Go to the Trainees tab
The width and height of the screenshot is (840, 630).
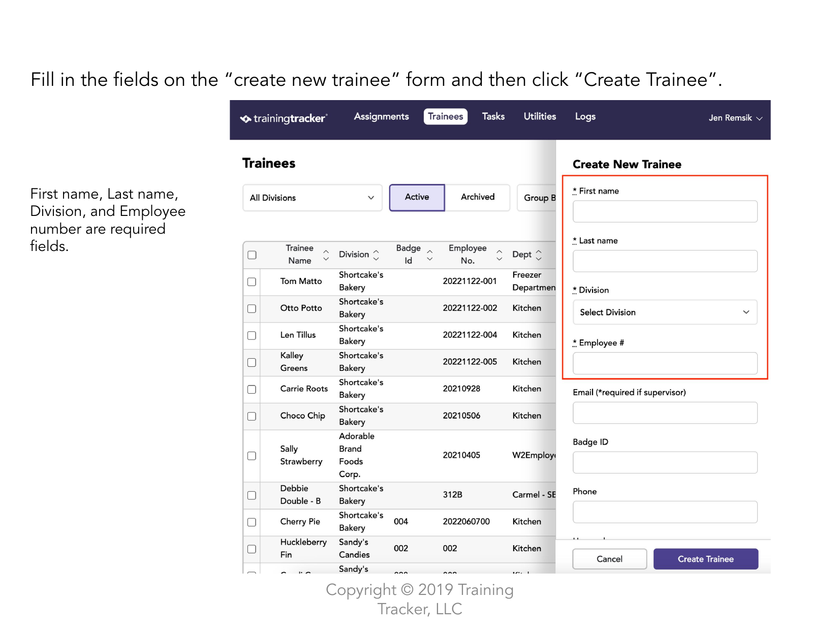pos(445,116)
